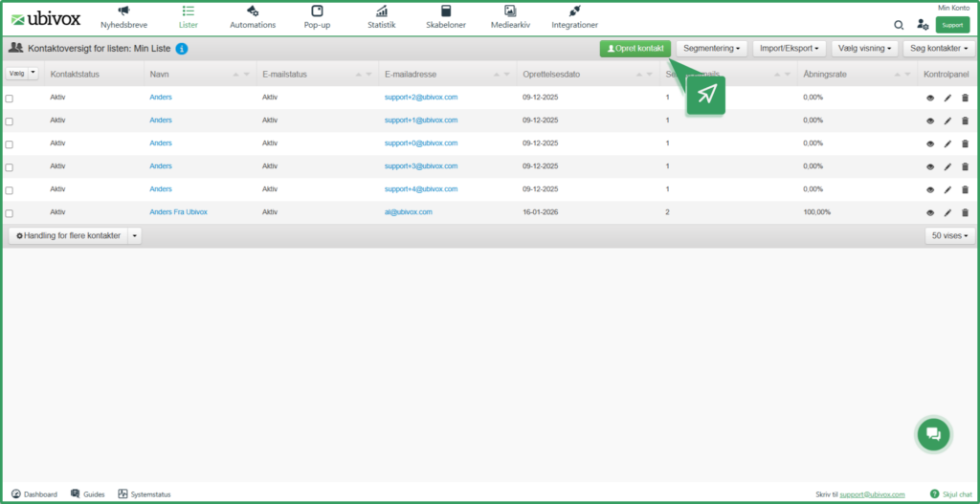Delete contact al@ubivox.com trash icon
The image size is (980, 504).
tap(965, 213)
